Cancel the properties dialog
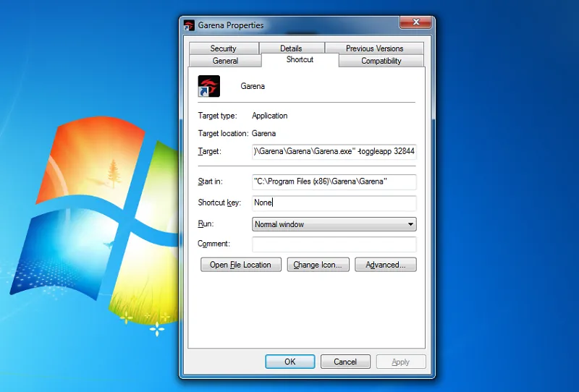Screen dimensions: 579x392 tap(345, 362)
